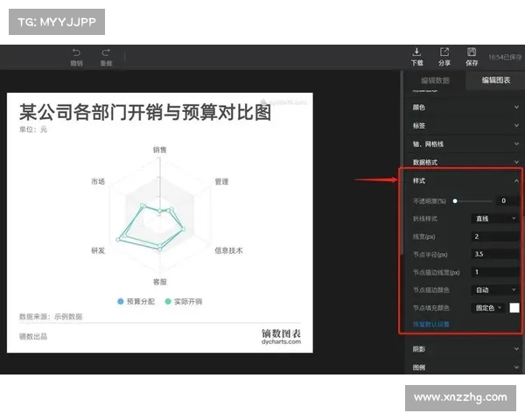
Task: Click the subtitle 单位:元
Action: point(33,129)
